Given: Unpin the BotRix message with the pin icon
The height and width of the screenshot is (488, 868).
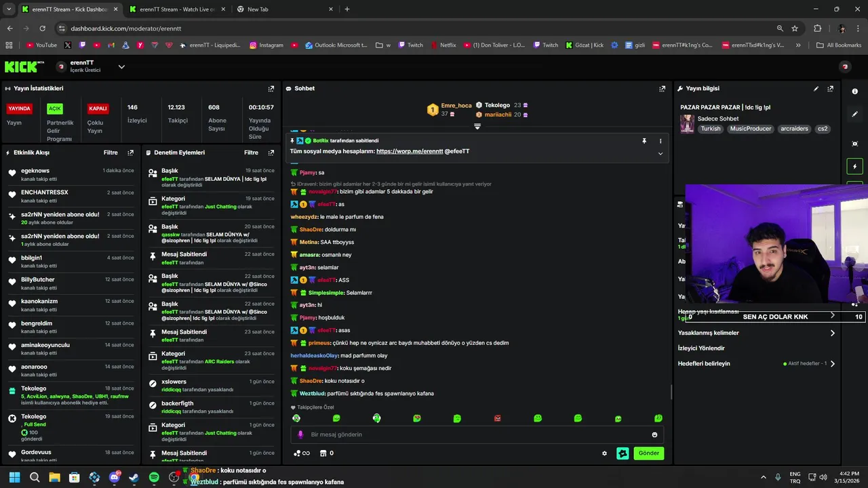Looking at the screenshot, I should [644, 141].
